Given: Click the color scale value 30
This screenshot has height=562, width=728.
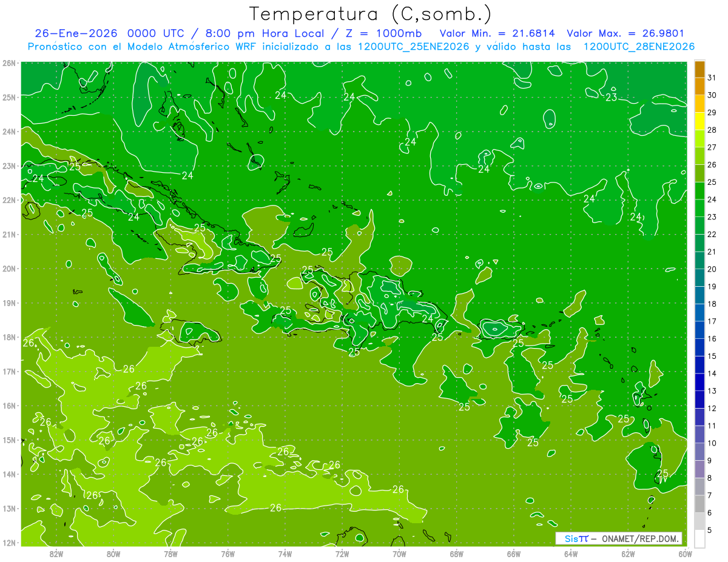Looking at the screenshot, I should pos(712,95).
